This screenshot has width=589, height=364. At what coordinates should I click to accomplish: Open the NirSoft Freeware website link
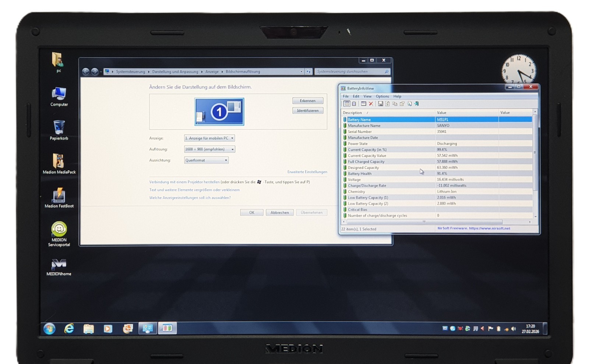click(474, 228)
